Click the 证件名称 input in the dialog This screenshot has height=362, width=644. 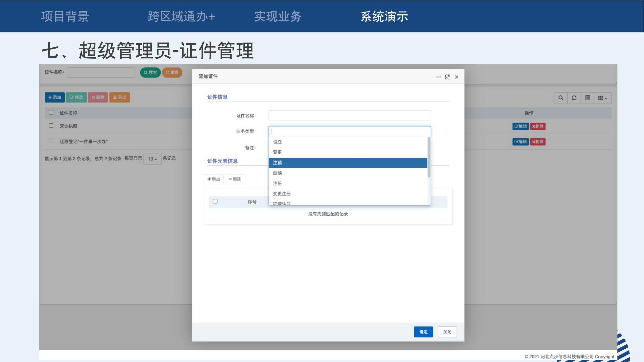[349, 116]
